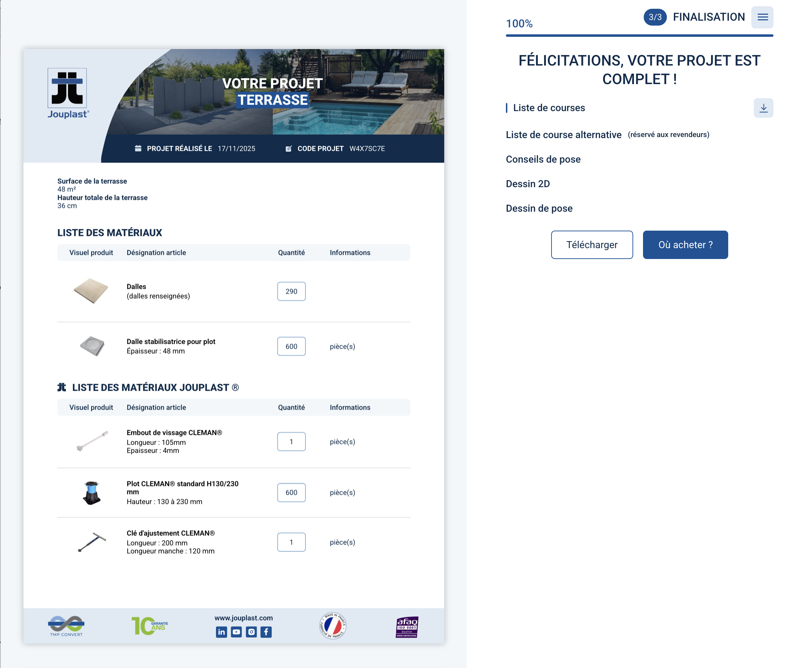Open Conseils de pose section

(543, 159)
